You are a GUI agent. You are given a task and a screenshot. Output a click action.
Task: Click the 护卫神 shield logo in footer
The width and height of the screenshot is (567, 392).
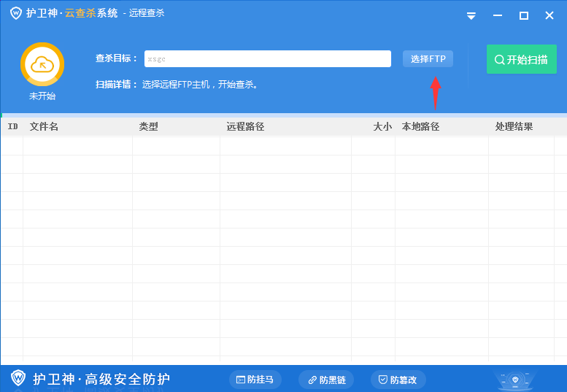[x=18, y=378]
